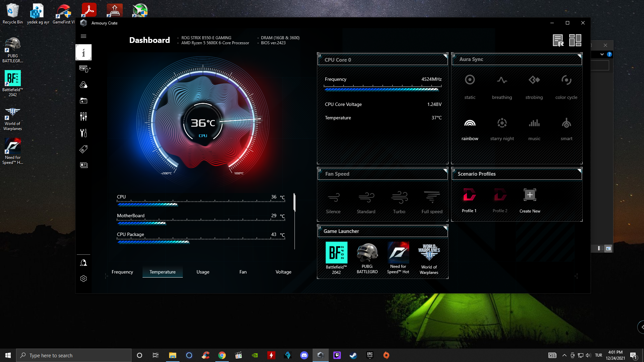Expand the CPU Core 0 panel corner
The image size is (644, 362).
(x=445, y=56)
